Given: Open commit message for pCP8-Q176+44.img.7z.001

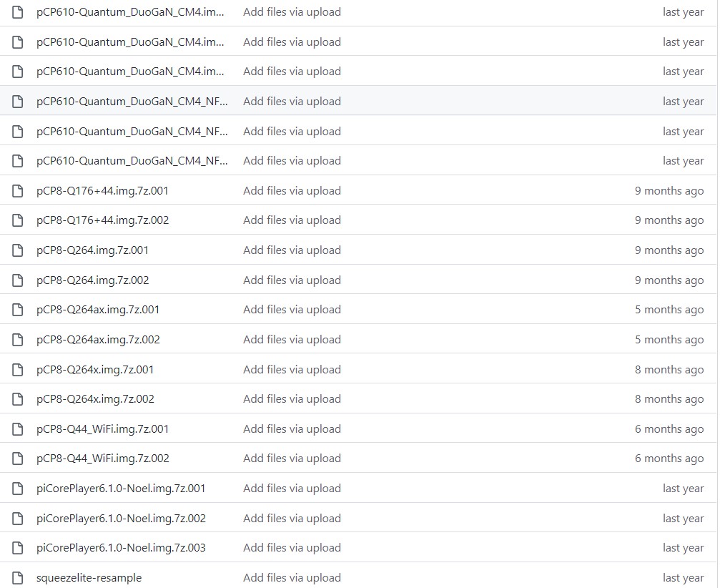Looking at the screenshot, I should 292,191.
